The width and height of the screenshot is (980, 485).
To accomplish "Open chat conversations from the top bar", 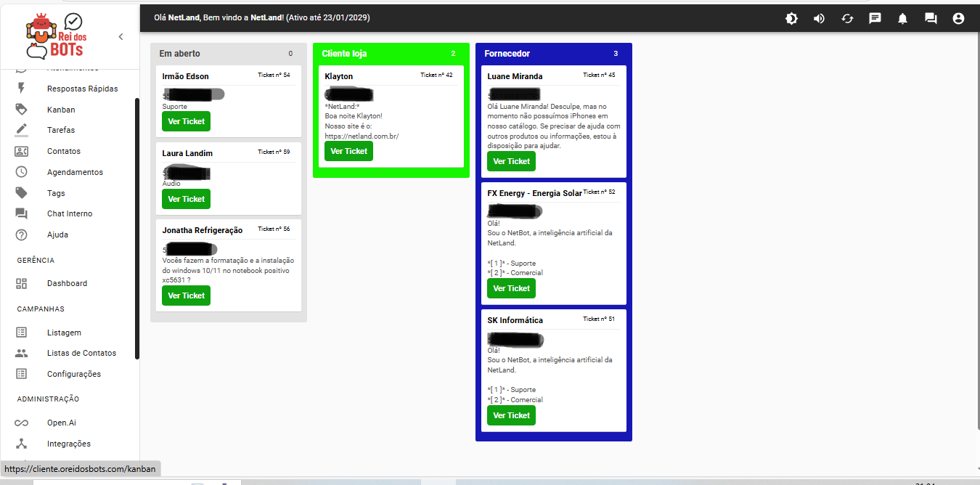I will click(930, 18).
